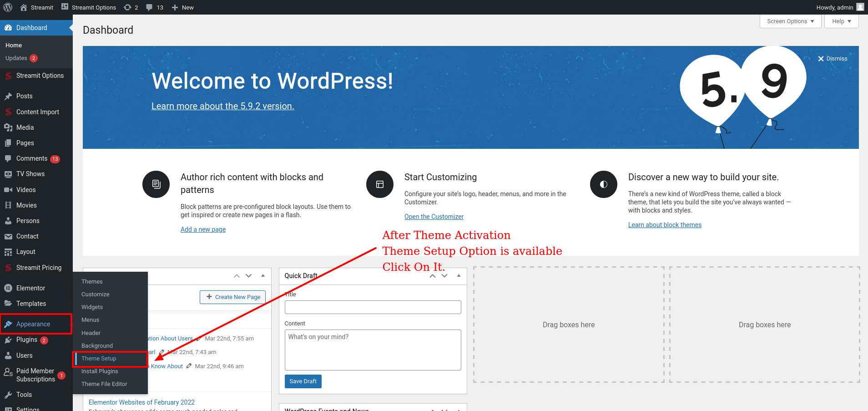This screenshot has height=411, width=868.
Task: Open the Posts pushpin menu
Action: pyautogui.click(x=36, y=96)
